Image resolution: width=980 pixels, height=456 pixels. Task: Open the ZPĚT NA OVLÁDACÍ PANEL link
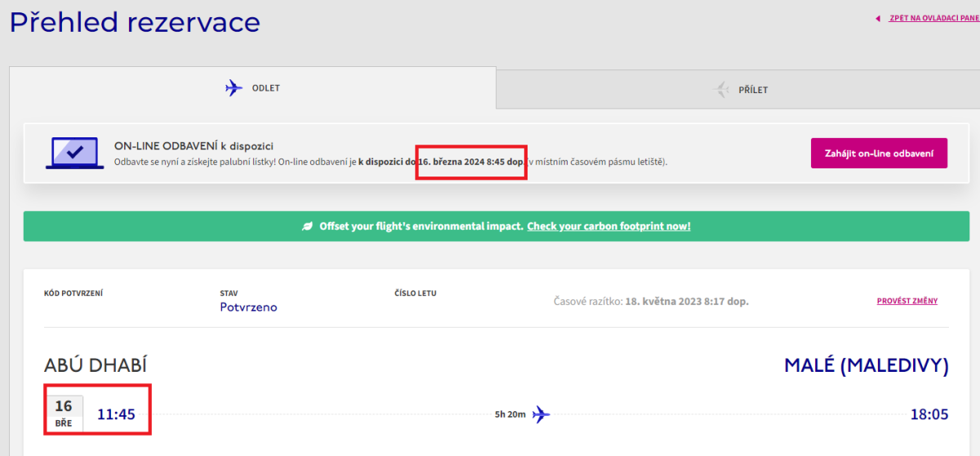click(x=933, y=18)
